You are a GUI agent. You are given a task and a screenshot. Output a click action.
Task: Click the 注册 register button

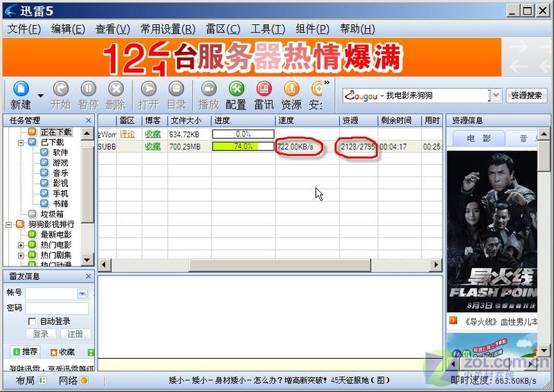pyautogui.click(x=75, y=334)
